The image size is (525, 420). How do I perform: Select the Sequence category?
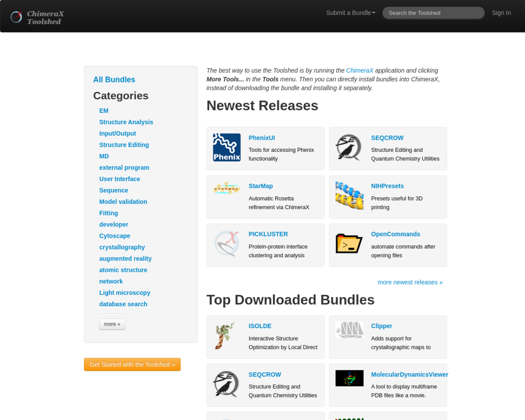114,190
